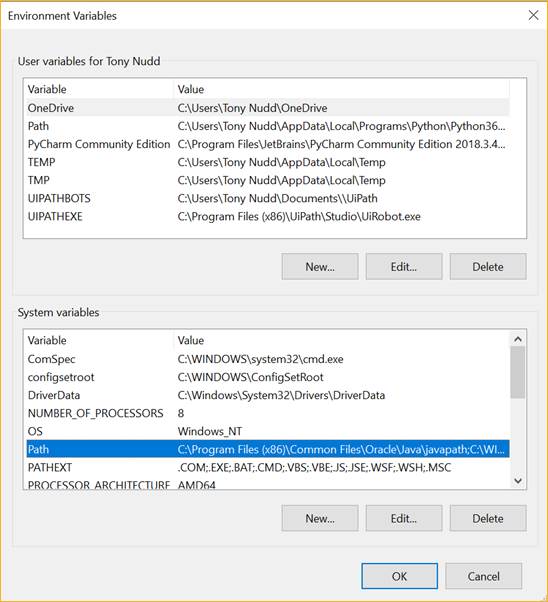Select the PATHEXT system variable
Screen dimensions: 548x602
(x=268, y=467)
